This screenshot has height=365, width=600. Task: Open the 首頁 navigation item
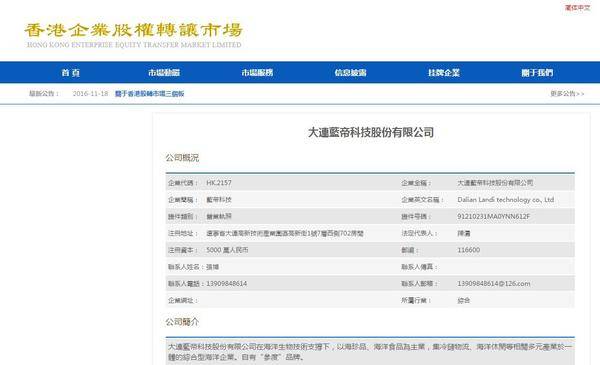click(x=71, y=73)
